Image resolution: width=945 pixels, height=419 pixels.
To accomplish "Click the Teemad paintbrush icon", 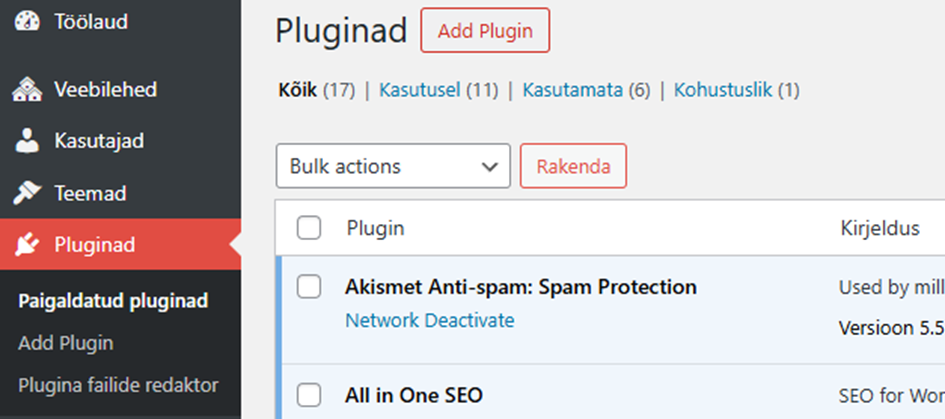I will (27, 193).
